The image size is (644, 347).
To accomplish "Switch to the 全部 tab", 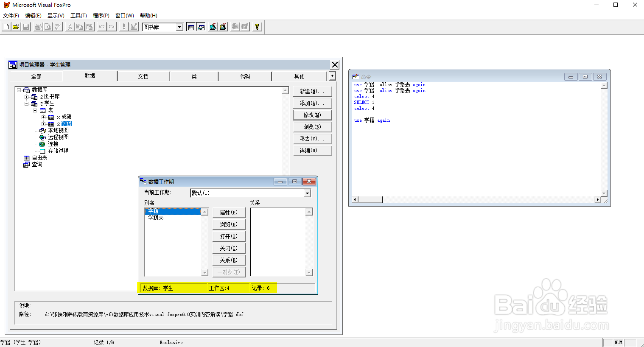I will (x=36, y=76).
